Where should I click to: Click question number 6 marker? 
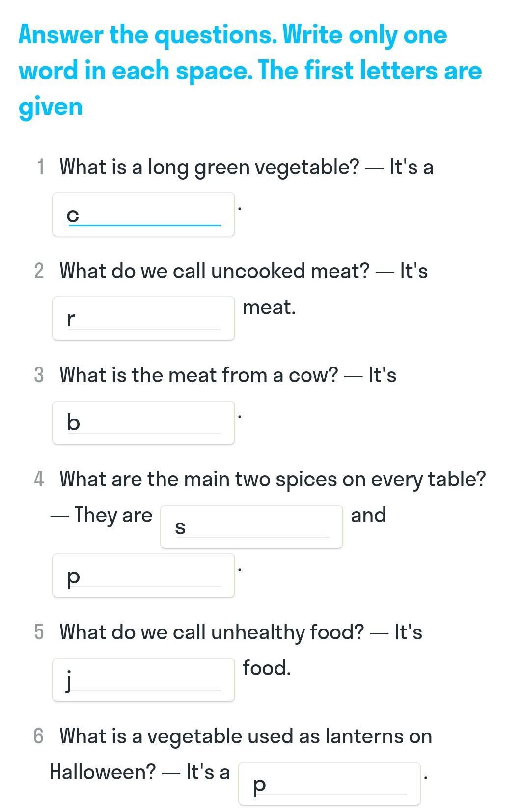click(39, 736)
